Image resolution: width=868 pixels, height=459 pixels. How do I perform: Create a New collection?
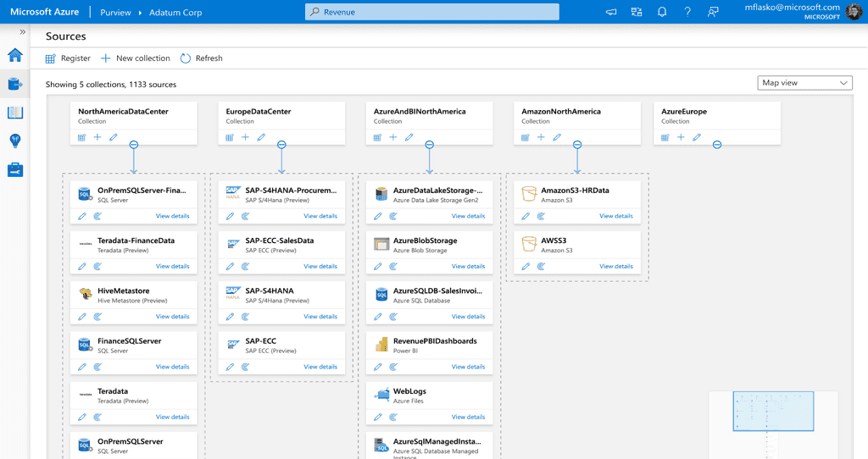[135, 58]
